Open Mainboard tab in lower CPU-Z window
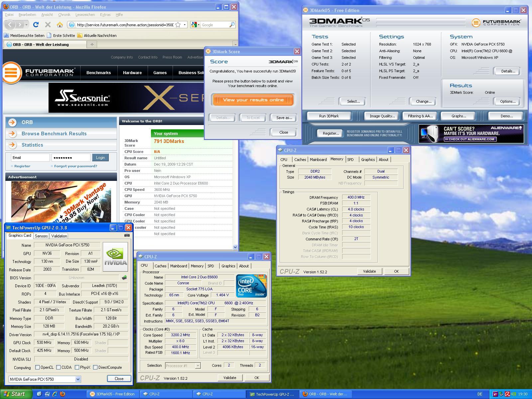This screenshot has width=532, height=399. pyautogui.click(x=179, y=266)
